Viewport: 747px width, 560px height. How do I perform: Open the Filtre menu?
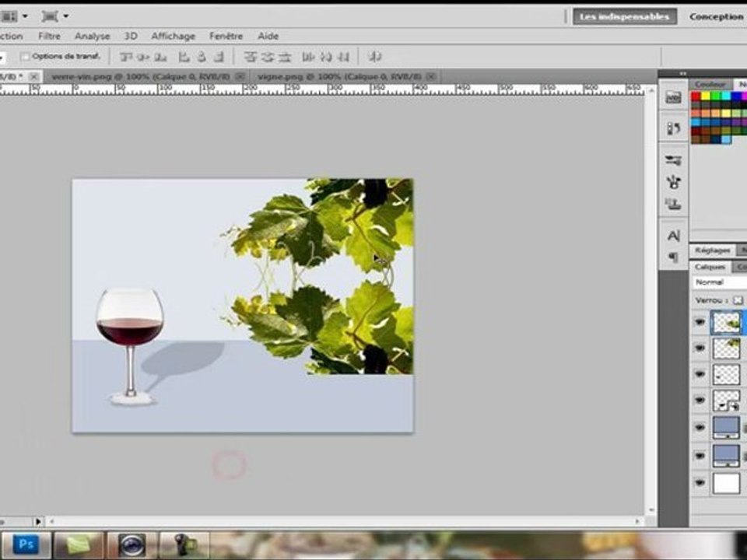49,37
